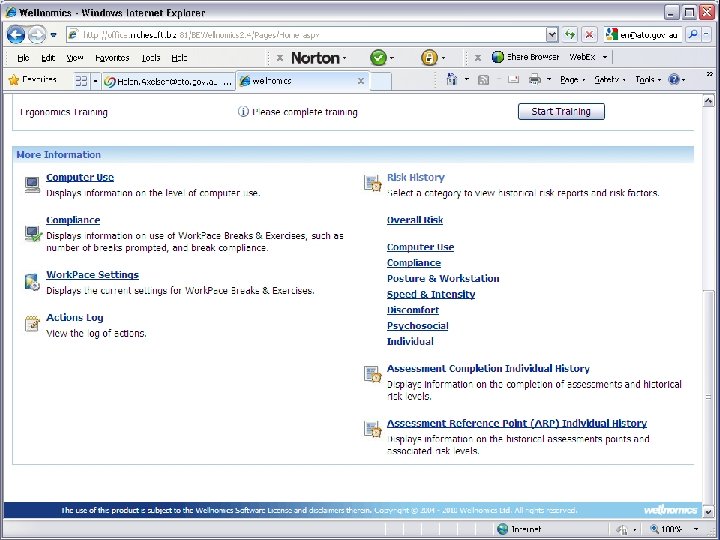
Task: Click the Quick Tabs grid icon
Action: (81, 81)
